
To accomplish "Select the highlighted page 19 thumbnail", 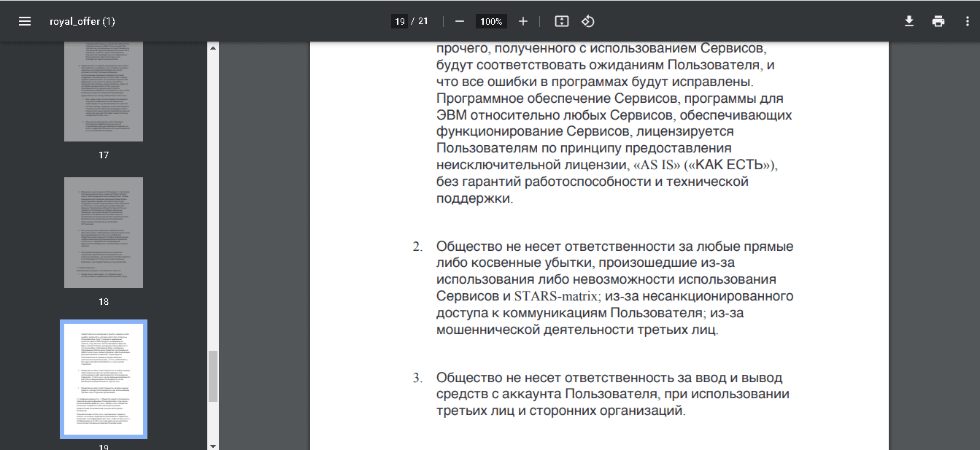I will [x=103, y=379].
